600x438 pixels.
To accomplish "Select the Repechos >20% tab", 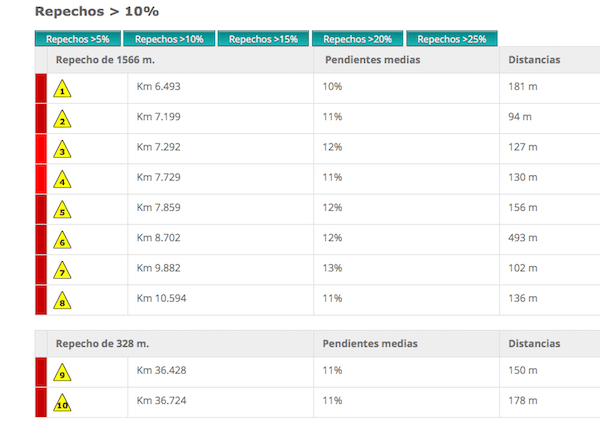I will click(x=357, y=39).
